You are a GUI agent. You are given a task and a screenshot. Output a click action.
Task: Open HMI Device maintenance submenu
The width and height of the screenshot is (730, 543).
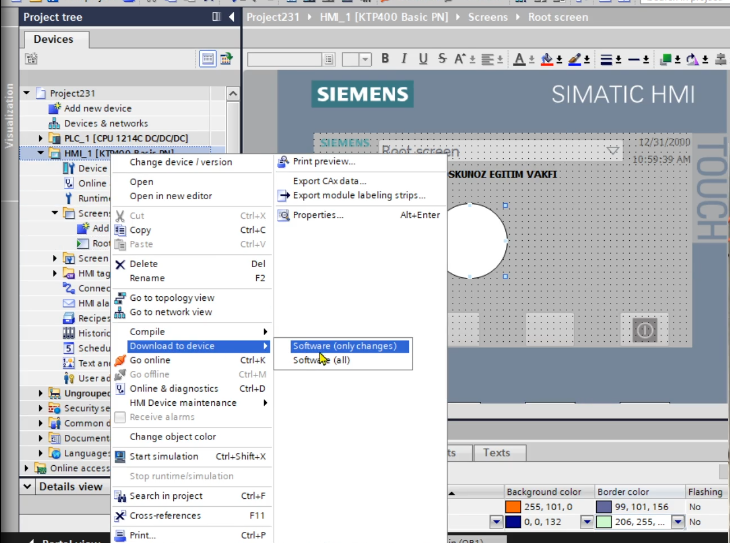coord(199,403)
